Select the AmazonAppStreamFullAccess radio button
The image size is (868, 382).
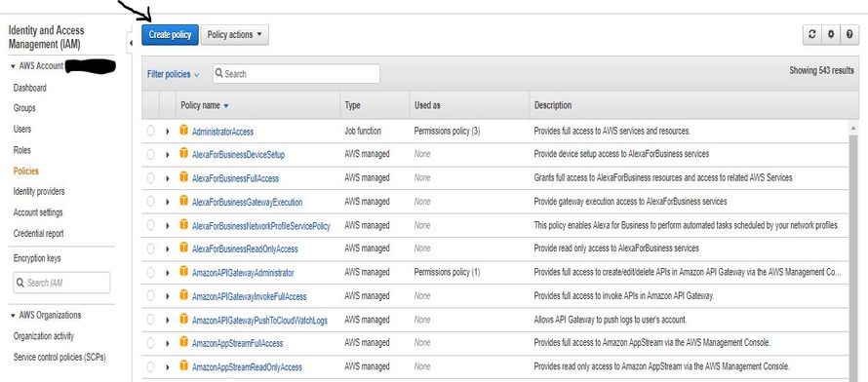[x=150, y=343]
